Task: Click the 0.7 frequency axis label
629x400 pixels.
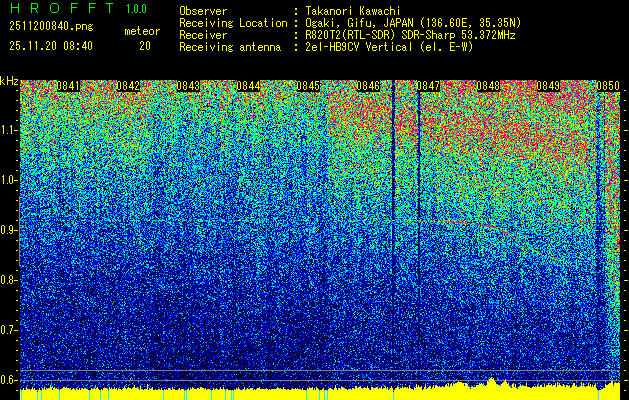Action: pyautogui.click(x=9, y=329)
